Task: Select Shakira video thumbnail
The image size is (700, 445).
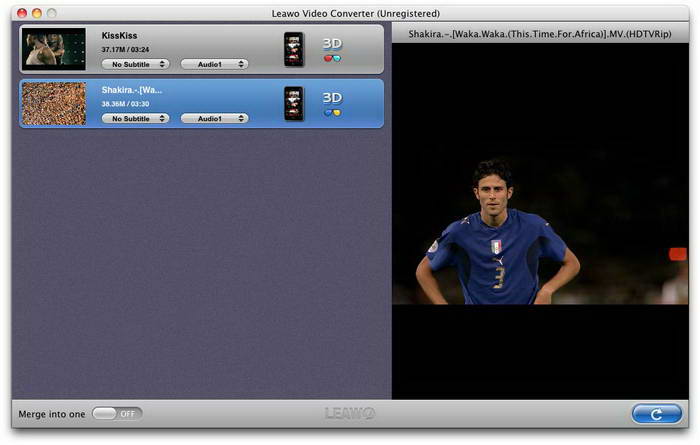Action: click(x=54, y=104)
